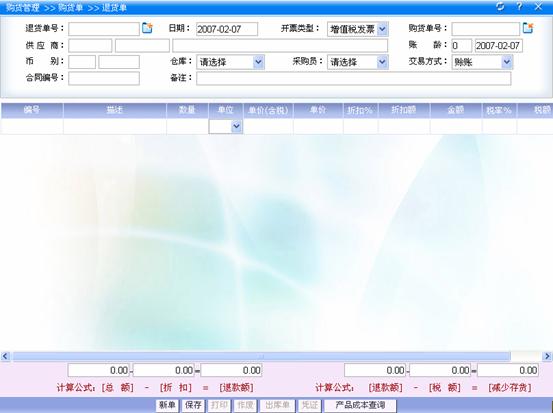Click the 折扣额 column header

click(404, 110)
